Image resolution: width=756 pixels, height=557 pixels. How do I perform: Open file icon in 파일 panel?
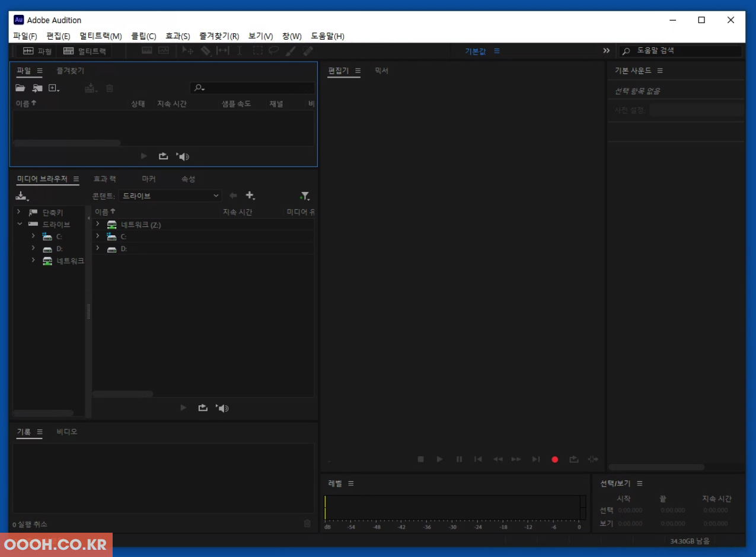tap(20, 88)
